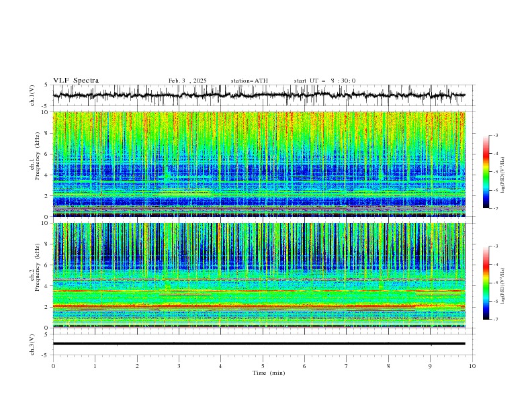Click the "station=ATH" header label

[x=249, y=81]
